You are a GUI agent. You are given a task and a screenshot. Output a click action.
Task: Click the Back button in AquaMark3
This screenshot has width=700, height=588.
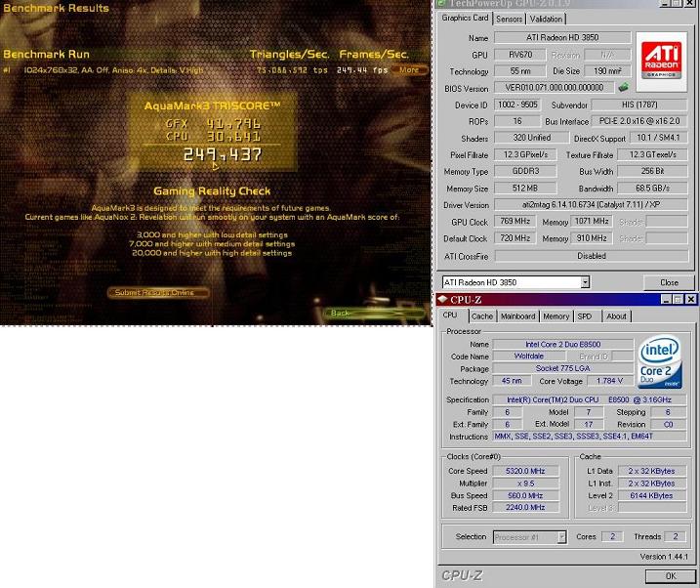click(375, 313)
